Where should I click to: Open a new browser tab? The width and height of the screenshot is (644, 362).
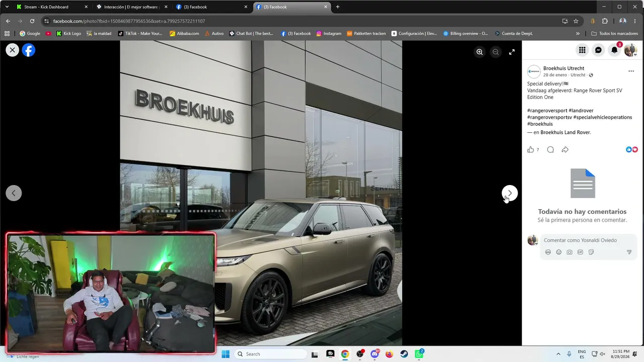[338, 7]
